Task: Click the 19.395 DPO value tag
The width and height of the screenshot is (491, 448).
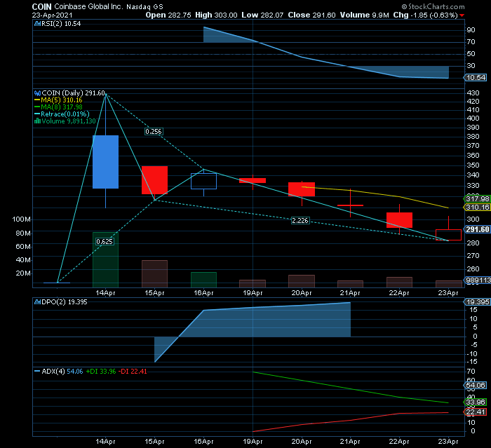Action: [x=477, y=302]
